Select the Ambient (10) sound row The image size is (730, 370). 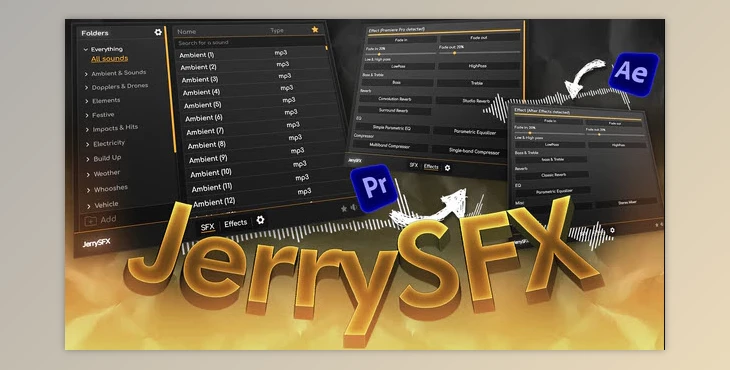pos(270,169)
